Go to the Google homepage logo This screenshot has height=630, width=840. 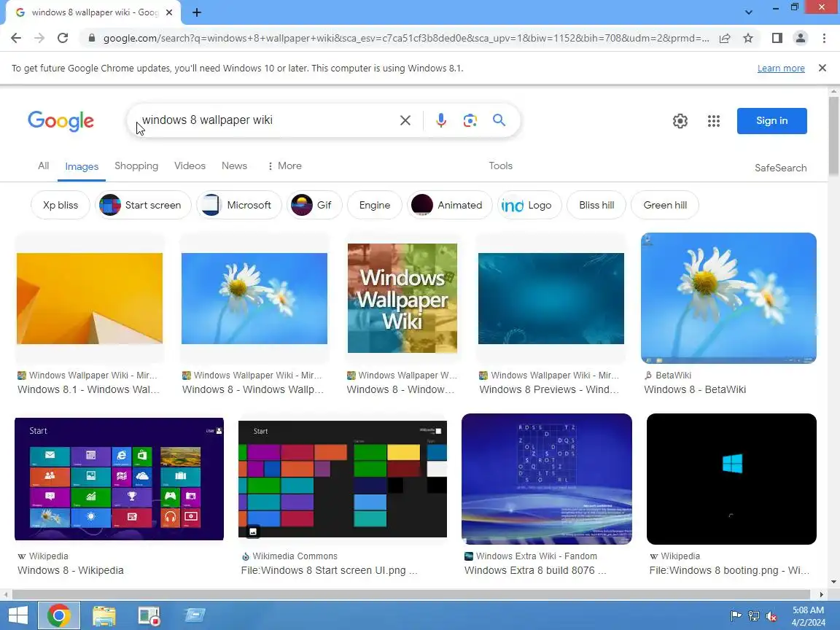(61, 121)
